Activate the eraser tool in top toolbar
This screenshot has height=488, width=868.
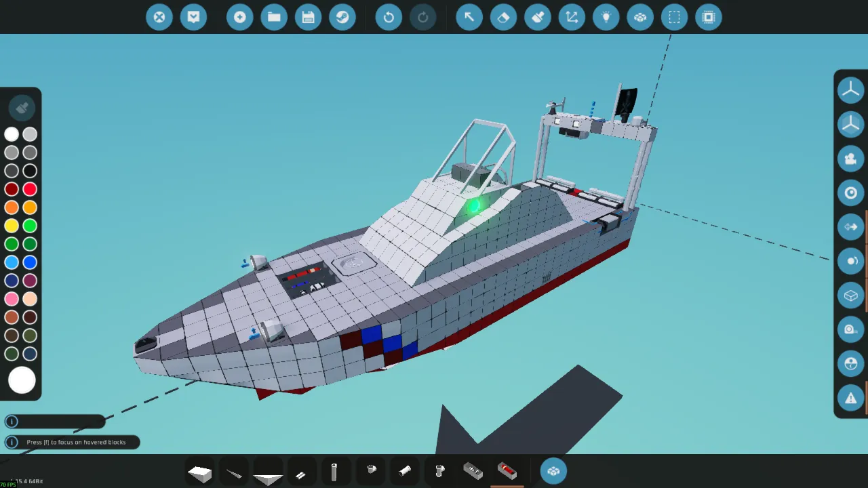pyautogui.click(x=503, y=17)
